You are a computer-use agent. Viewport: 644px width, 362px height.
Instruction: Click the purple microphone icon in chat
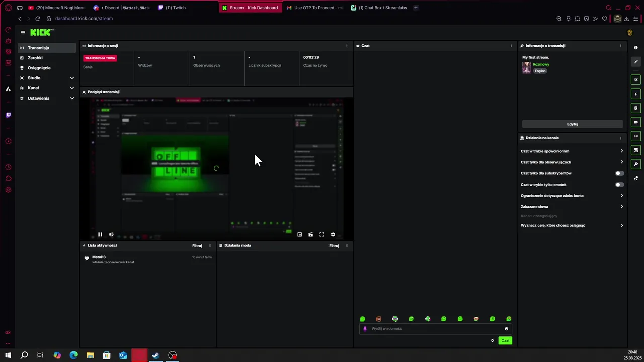[x=365, y=329]
